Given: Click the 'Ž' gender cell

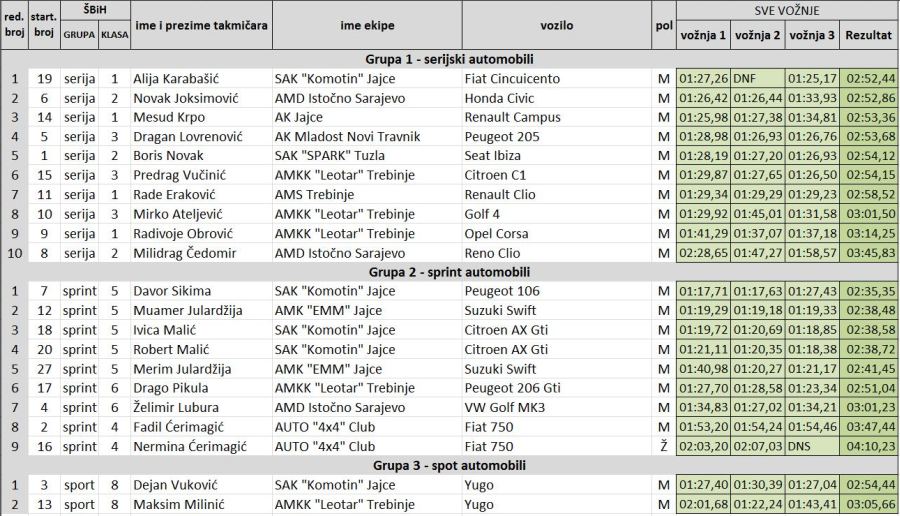Looking at the screenshot, I should coord(663,446).
